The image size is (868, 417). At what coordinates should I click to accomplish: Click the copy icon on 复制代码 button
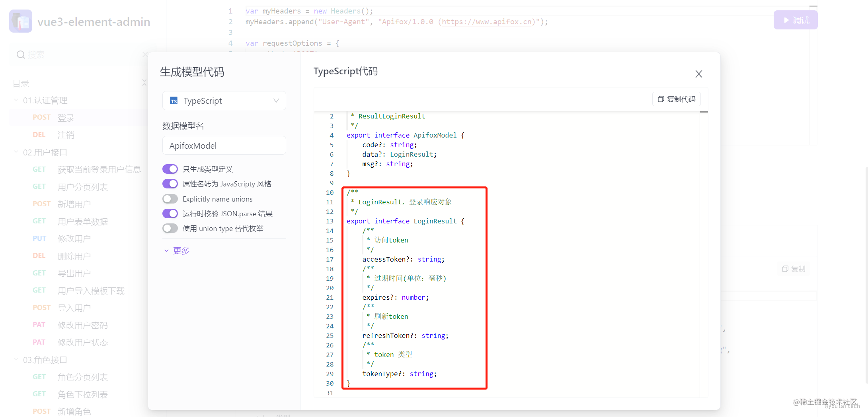point(661,99)
